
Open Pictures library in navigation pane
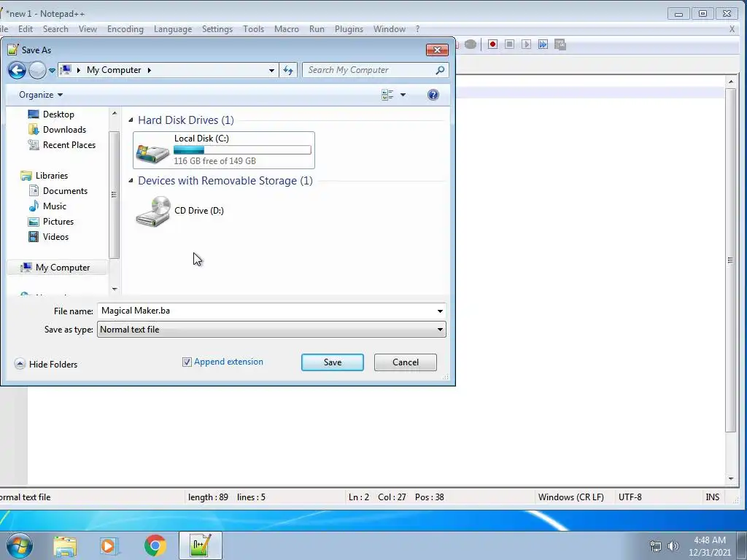[58, 222]
